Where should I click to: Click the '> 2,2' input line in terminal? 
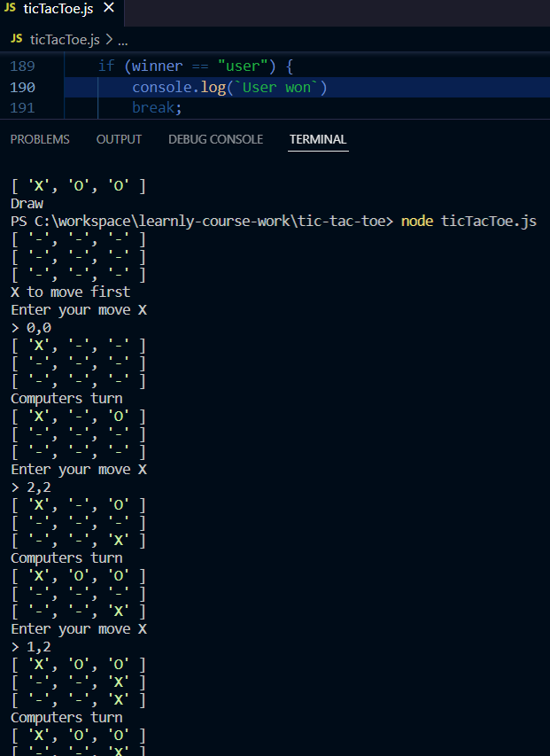[x=31, y=487]
